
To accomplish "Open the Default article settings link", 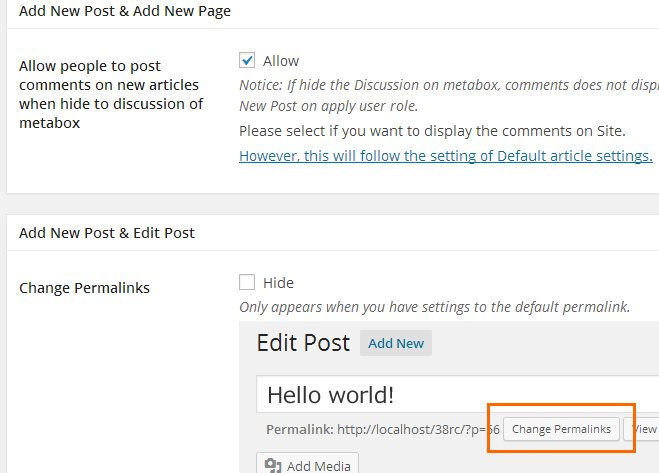I will tap(445, 155).
